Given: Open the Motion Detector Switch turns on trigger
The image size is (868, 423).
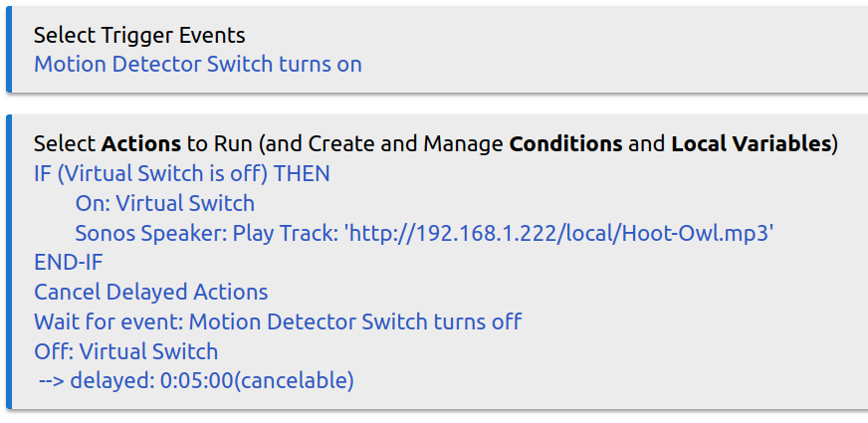Looking at the screenshot, I should tap(197, 65).
